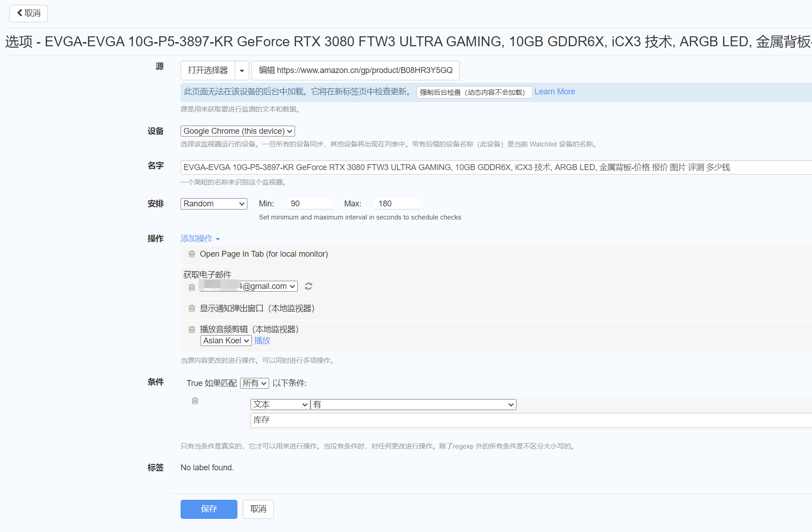This screenshot has height=532, width=812.
Task: Click the 库存 condition value field
Action: tap(531, 420)
